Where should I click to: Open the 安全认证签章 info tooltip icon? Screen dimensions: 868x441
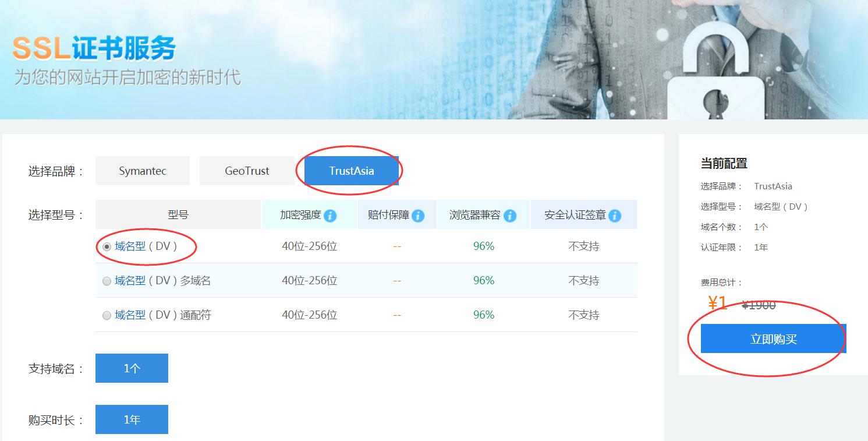[x=614, y=215]
